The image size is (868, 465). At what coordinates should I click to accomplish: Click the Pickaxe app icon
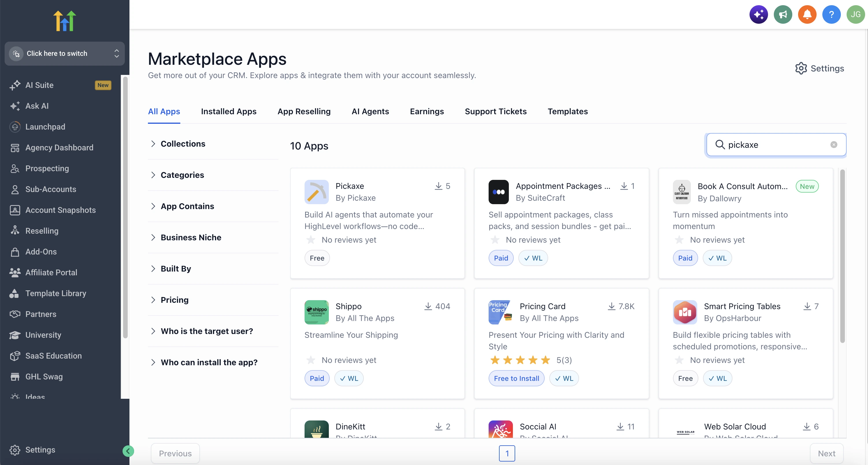(x=316, y=192)
